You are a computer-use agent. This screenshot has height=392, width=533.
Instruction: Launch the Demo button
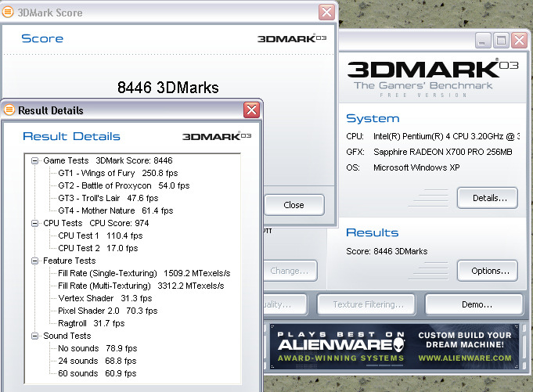point(474,304)
